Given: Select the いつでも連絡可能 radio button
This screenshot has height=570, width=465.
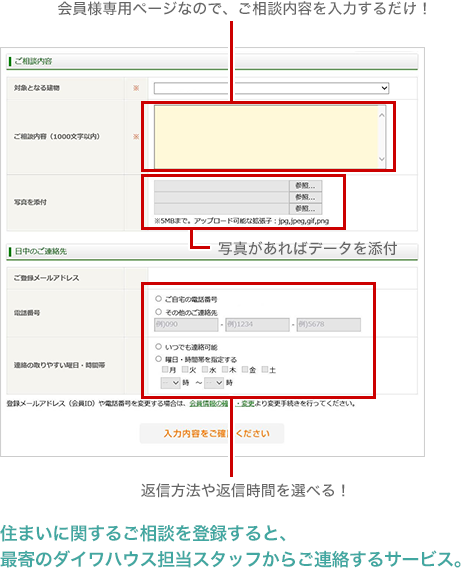Looking at the screenshot, I should (x=158, y=346).
